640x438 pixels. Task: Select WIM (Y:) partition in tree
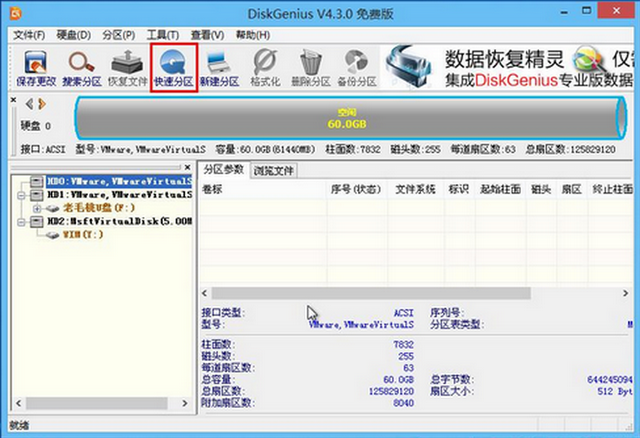(x=82, y=235)
